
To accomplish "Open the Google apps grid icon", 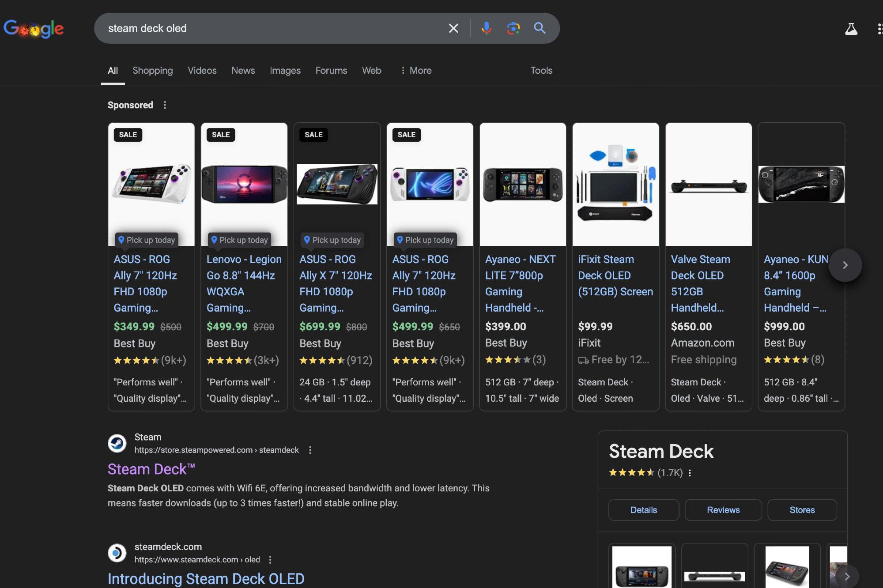I will coord(879,29).
